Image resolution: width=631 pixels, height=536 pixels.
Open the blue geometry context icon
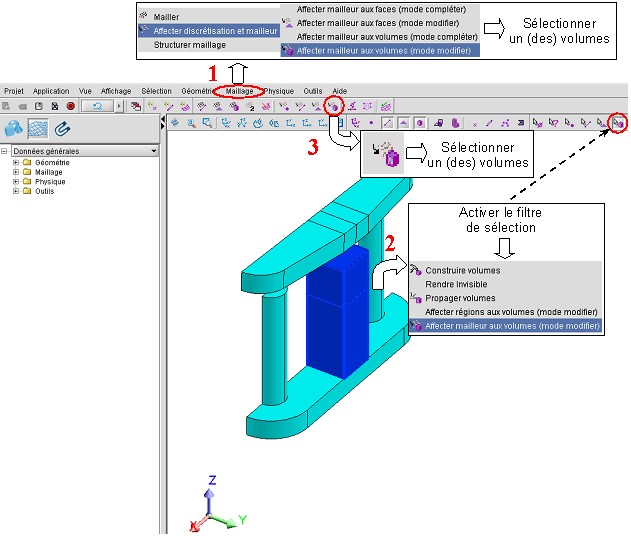pyautogui.click(x=14, y=128)
